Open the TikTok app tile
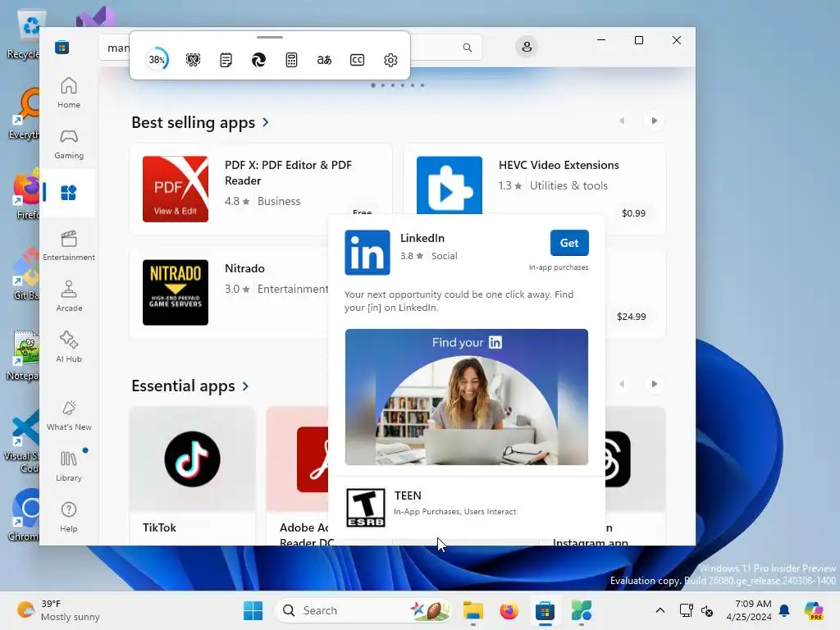840x630 pixels. [192, 475]
